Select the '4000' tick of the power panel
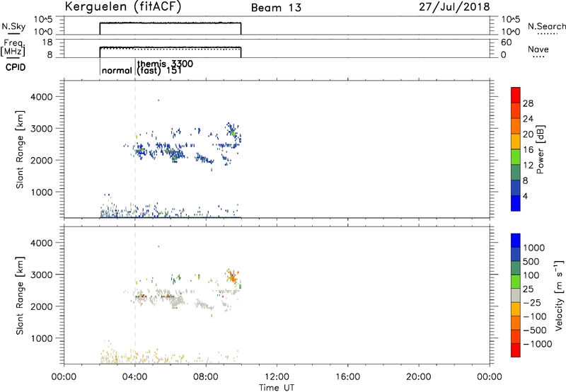 tap(41, 97)
